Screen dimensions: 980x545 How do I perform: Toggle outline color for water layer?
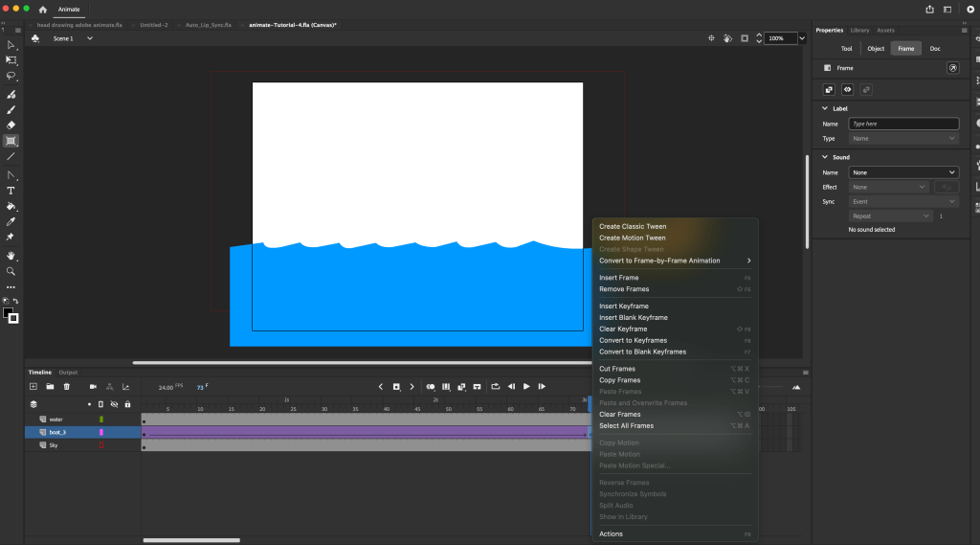coord(101,420)
